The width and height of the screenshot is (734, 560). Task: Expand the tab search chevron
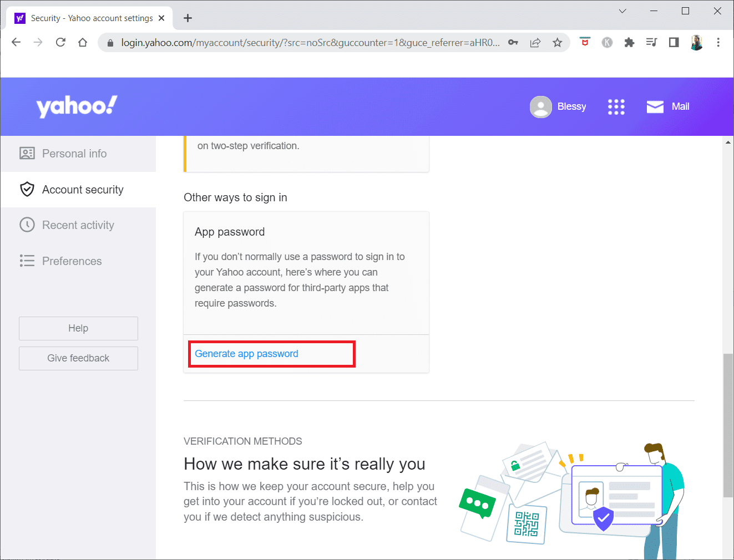(622, 11)
